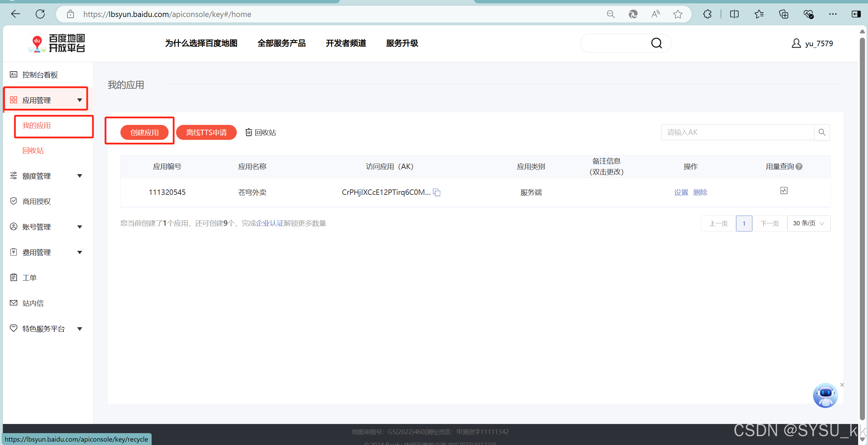Image resolution: width=868 pixels, height=445 pixels.
Task: Close the robot assistant widget
Action: [842, 385]
